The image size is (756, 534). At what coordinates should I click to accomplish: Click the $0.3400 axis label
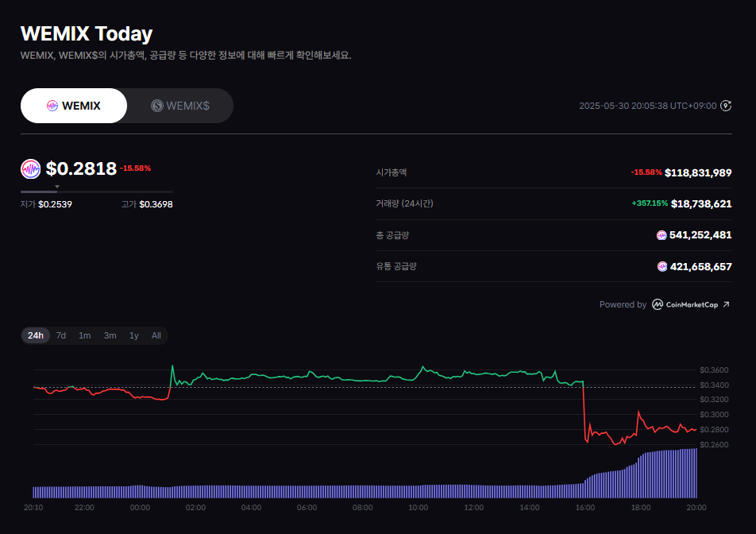coord(714,385)
